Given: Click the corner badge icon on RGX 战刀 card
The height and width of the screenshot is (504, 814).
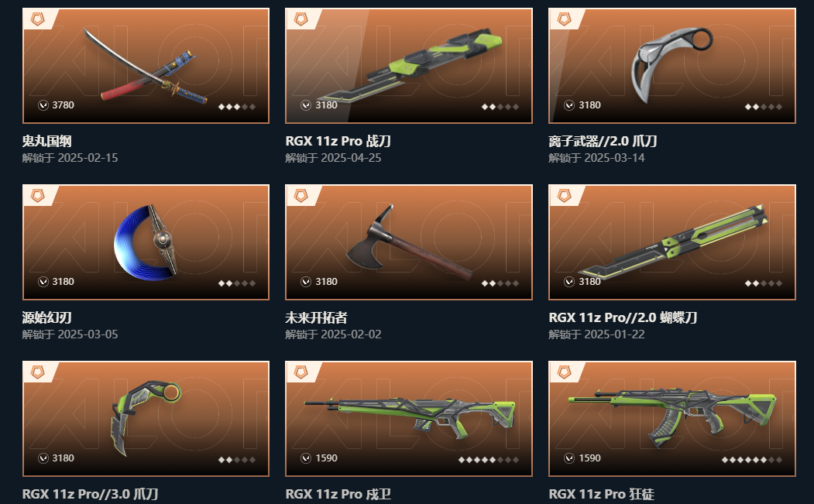Looking at the screenshot, I should pos(301,19).
